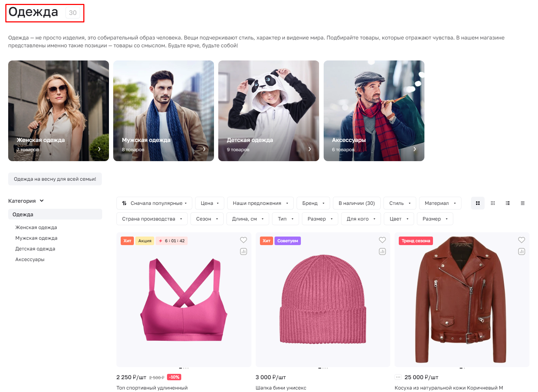Add beanie hat to favorites heart icon
This screenshot has width=538, height=392.
[382, 240]
